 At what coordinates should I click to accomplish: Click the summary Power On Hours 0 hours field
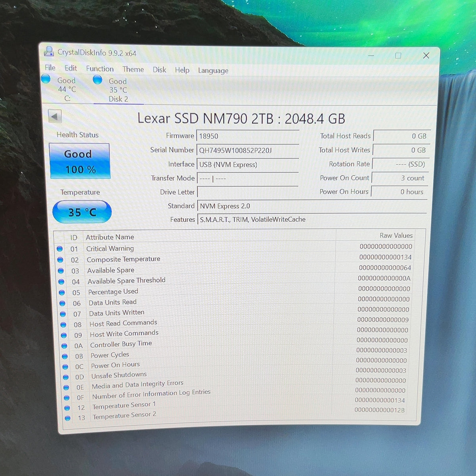tap(399, 192)
